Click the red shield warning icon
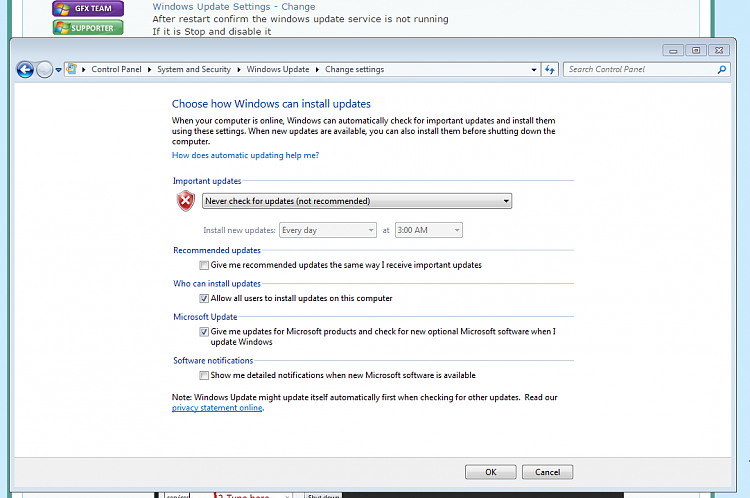Screen dimensions: 750x498 coord(186,201)
